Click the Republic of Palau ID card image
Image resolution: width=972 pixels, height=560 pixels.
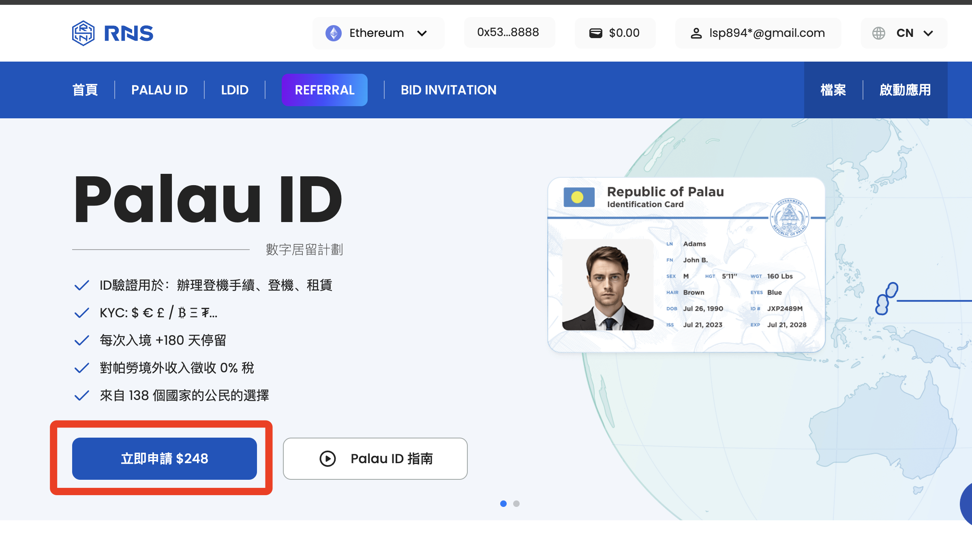point(686,265)
